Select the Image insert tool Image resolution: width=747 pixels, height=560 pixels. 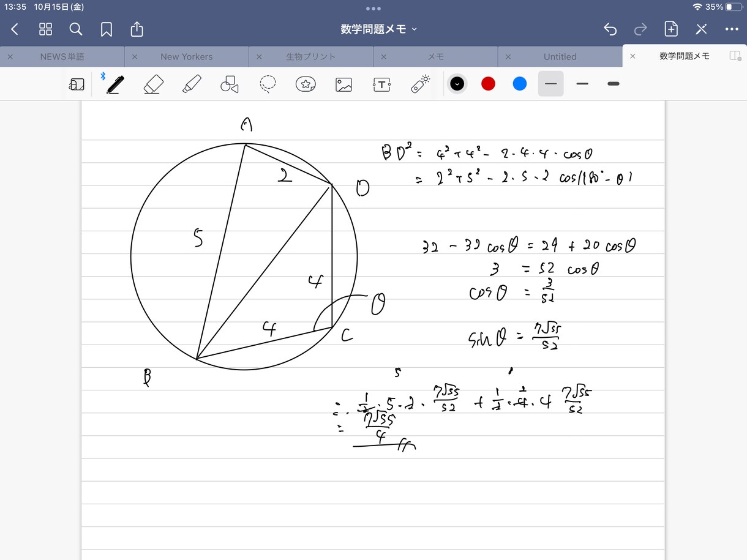click(343, 84)
